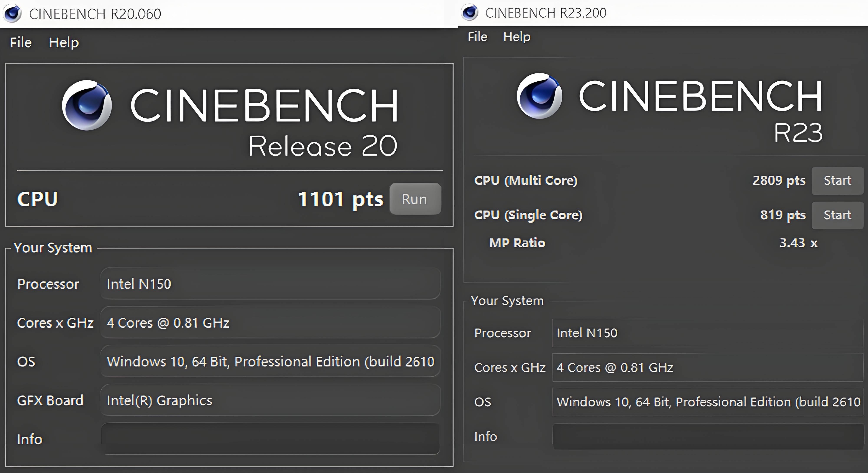Image resolution: width=868 pixels, height=473 pixels.
Task: Click the Cores x GHz field in R23
Action: pos(708,368)
